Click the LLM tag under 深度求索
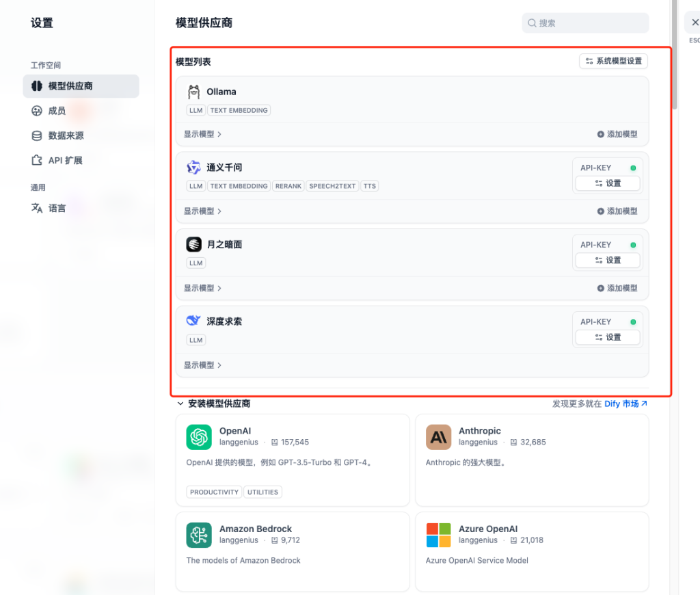The width and height of the screenshot is (700, 595). [x=196, y=340]
